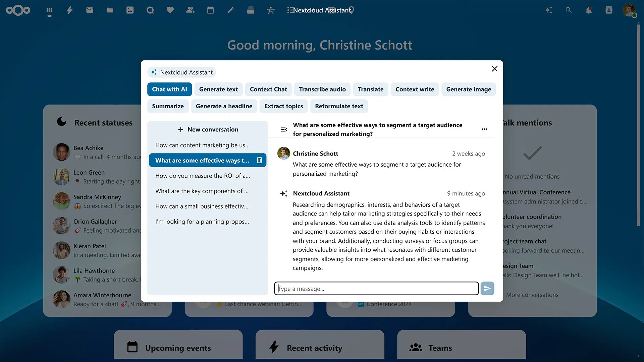Open the 'How do you measure the ROI' conversation
The width and height of the screenshot is (644, 362).
click(x=202, y=175)
